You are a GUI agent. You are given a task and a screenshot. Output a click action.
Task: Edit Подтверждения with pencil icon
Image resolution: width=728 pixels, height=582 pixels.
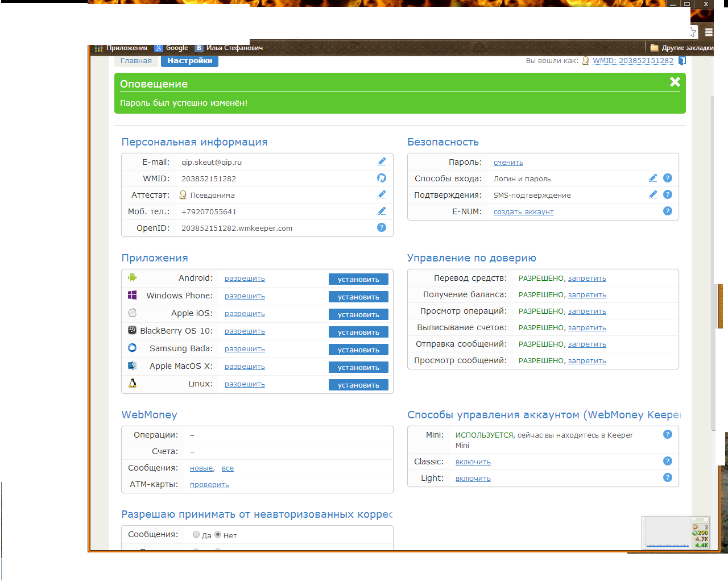click(653, 195)
